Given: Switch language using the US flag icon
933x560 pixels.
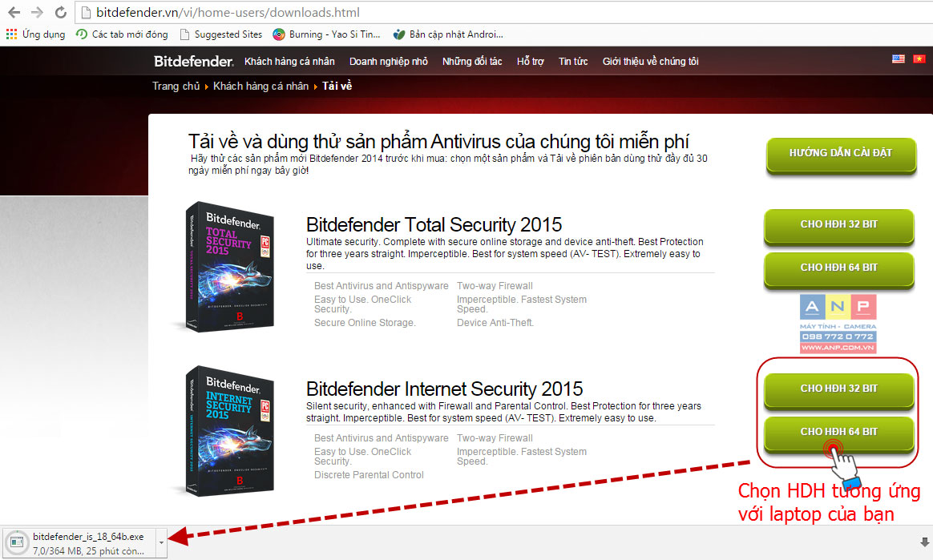Looking at the screenshot, I should (899, 58).
